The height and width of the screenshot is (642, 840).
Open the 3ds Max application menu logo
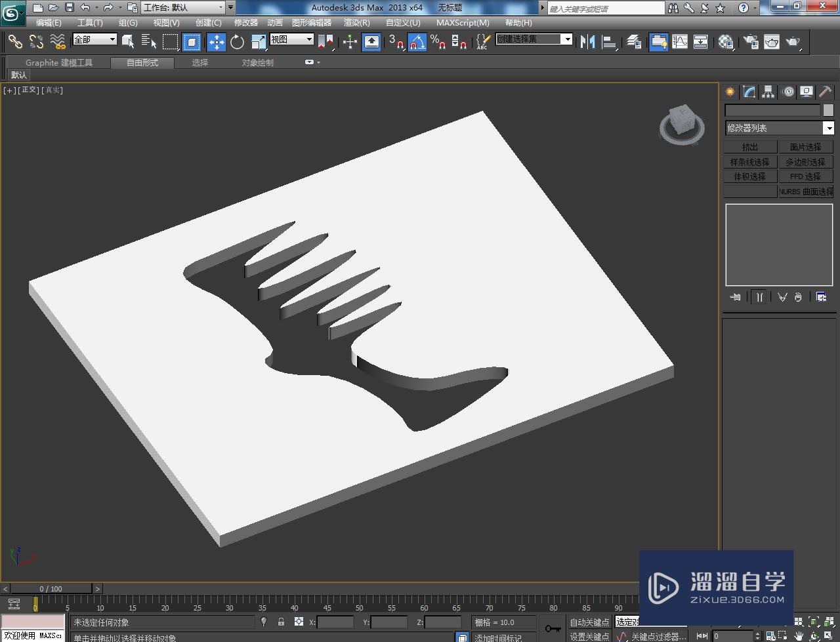point(12,12)
